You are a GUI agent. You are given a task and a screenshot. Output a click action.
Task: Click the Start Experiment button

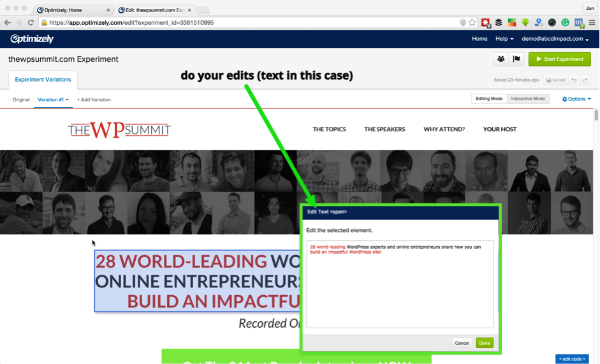point(559,59)
